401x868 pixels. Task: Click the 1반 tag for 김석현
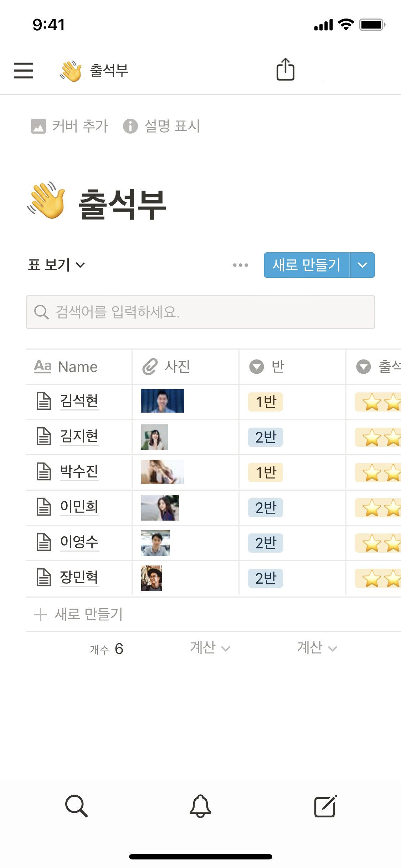point(266,402)
